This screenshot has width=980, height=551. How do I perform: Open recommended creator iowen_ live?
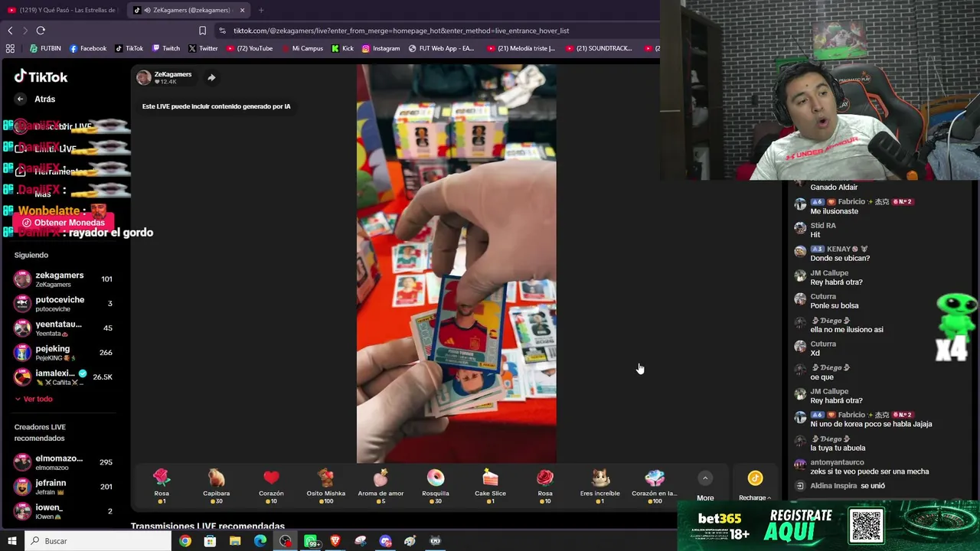(x=64, y=511)
